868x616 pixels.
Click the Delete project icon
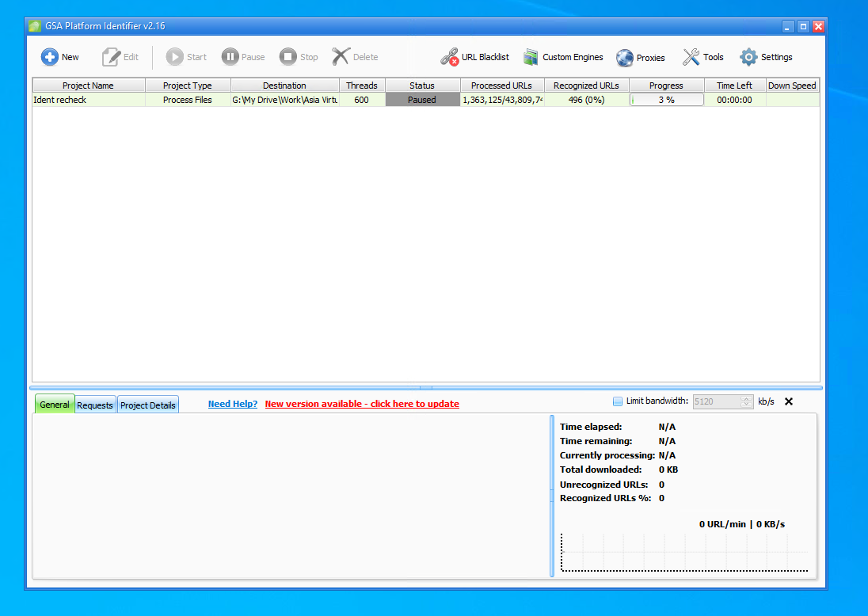tap(341, 57)
